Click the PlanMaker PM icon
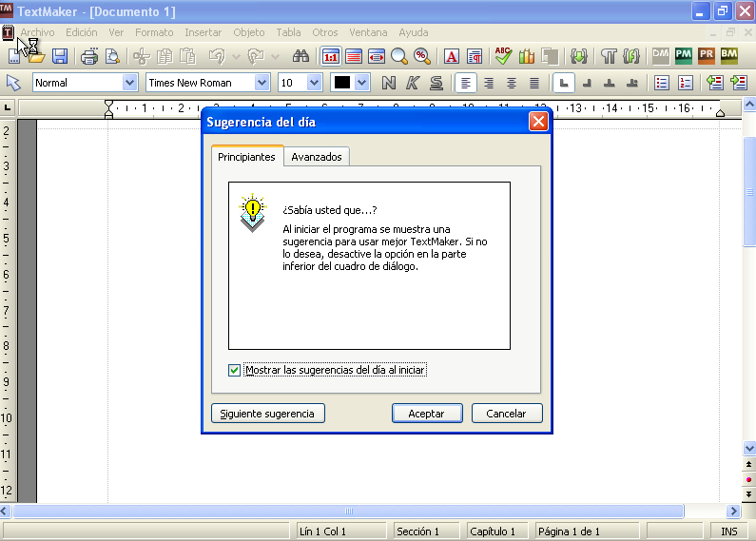 coord(683,56)
